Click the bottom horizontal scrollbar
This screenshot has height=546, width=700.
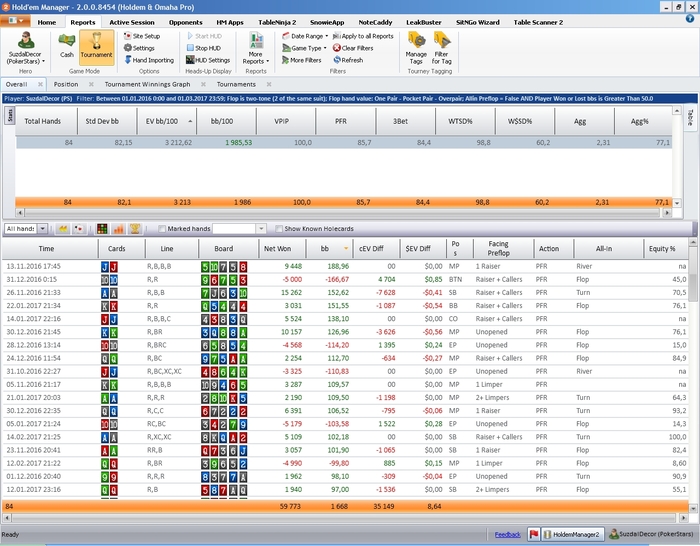click(x=343, y=518)
